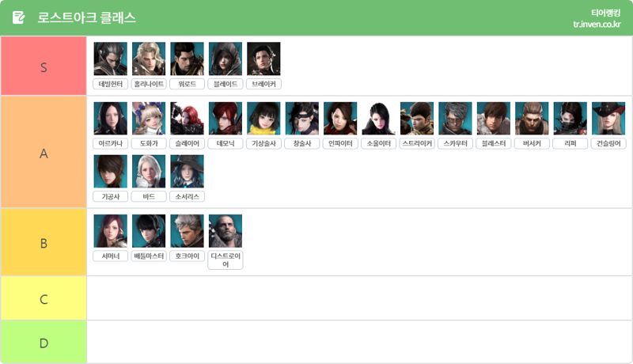Select the 아르카나 character portrait
This screenshot has width=633, height=364.
coord(110,118)
